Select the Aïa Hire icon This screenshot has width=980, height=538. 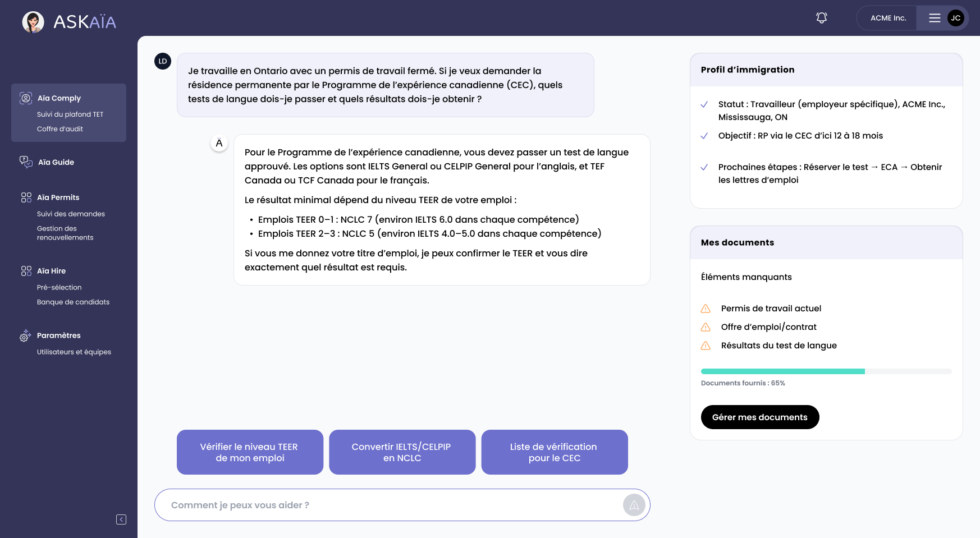pyautogui.click(x=26, y=271)
